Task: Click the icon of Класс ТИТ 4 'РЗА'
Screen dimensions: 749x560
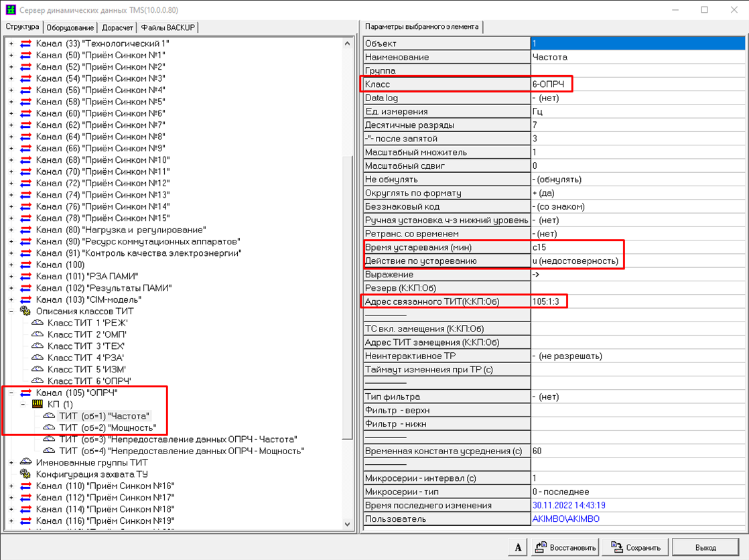Action: point(38,358)
